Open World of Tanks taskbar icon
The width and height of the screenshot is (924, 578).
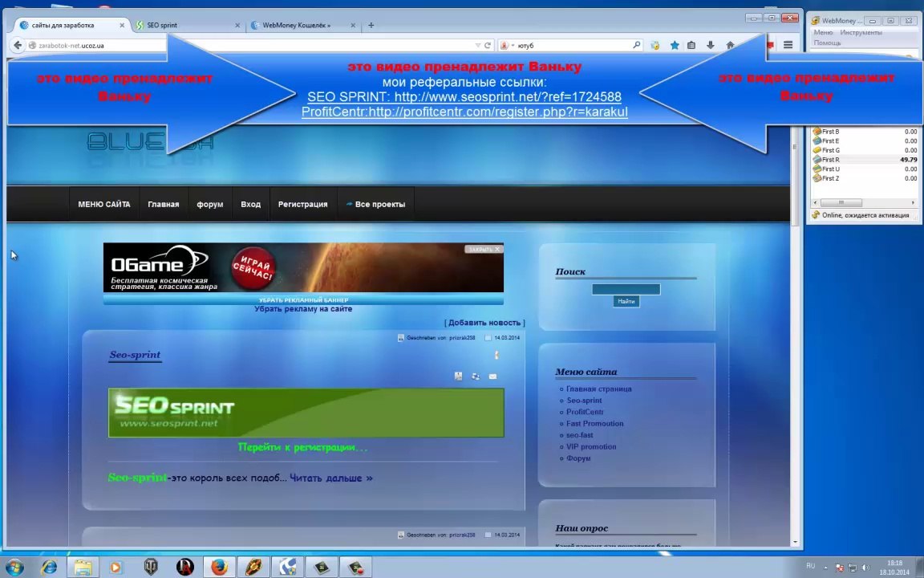[x=151, y=568]
